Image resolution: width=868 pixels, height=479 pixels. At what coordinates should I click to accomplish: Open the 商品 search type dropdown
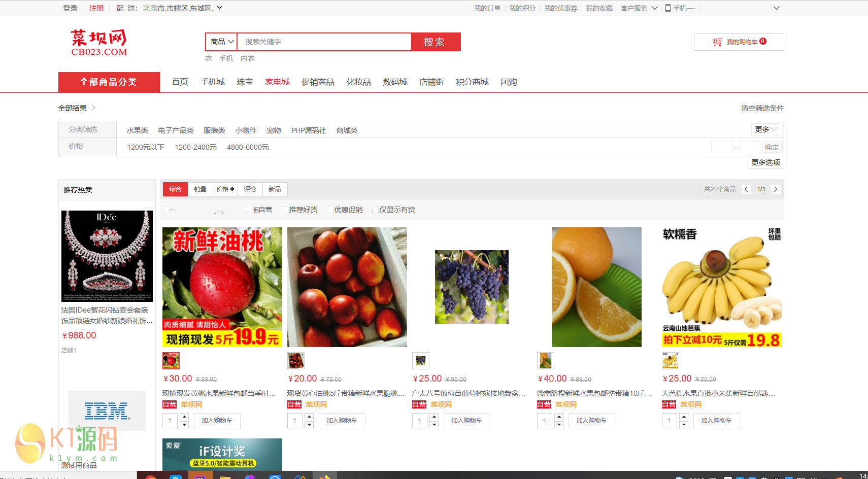point(221,42)
